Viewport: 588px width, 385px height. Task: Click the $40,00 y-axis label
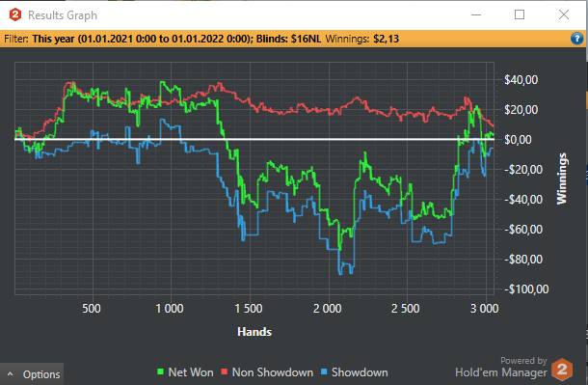521,79
